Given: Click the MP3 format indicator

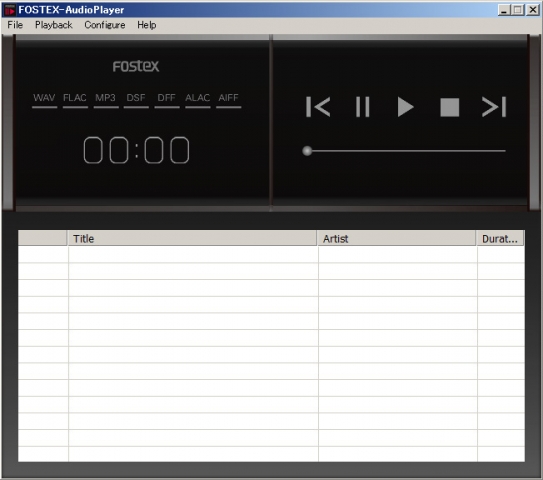Looking at the screenshot, I should (x=106, y=100).
